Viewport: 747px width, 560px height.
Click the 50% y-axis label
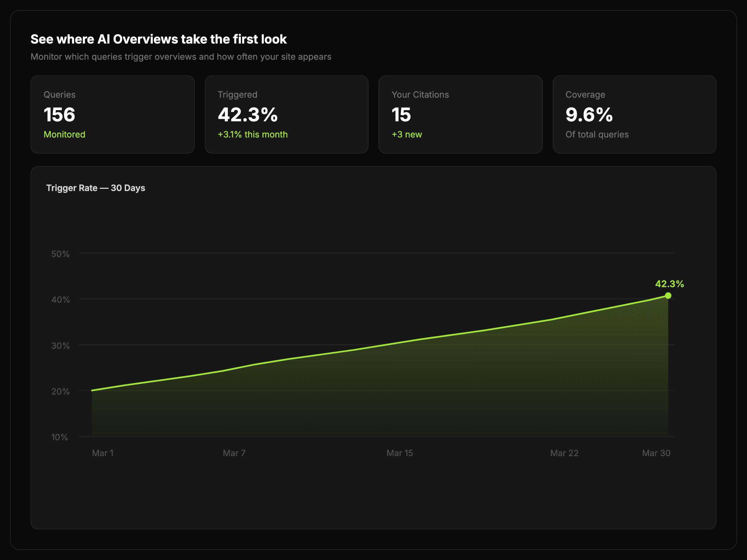(x=60, y=254)
